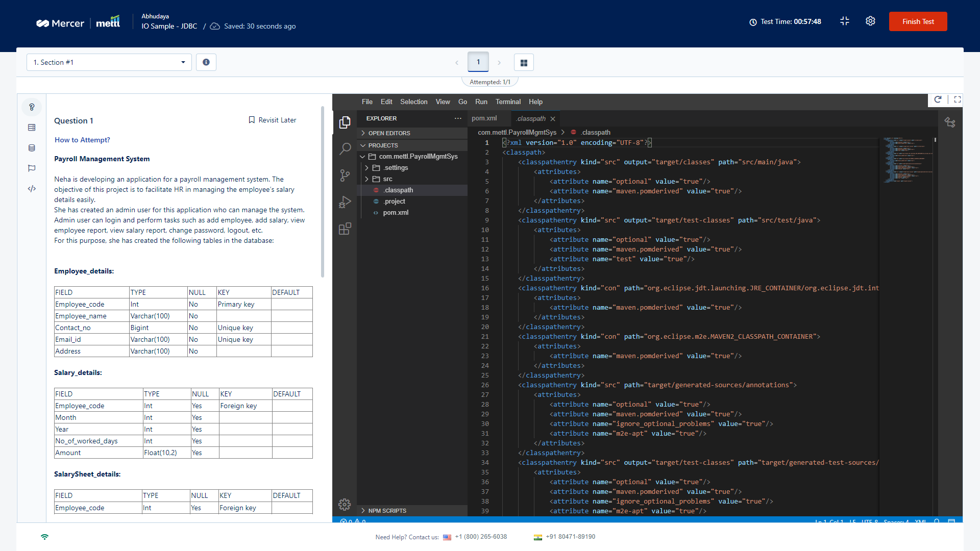Refresh the IDE using the reload icon
The image size is (980, 551).
(939, 99)
